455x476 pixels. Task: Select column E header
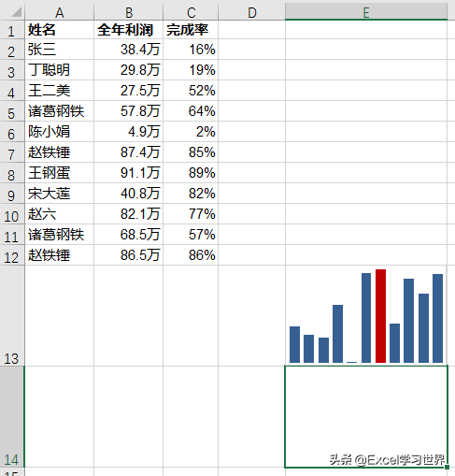tap(366, 12)
